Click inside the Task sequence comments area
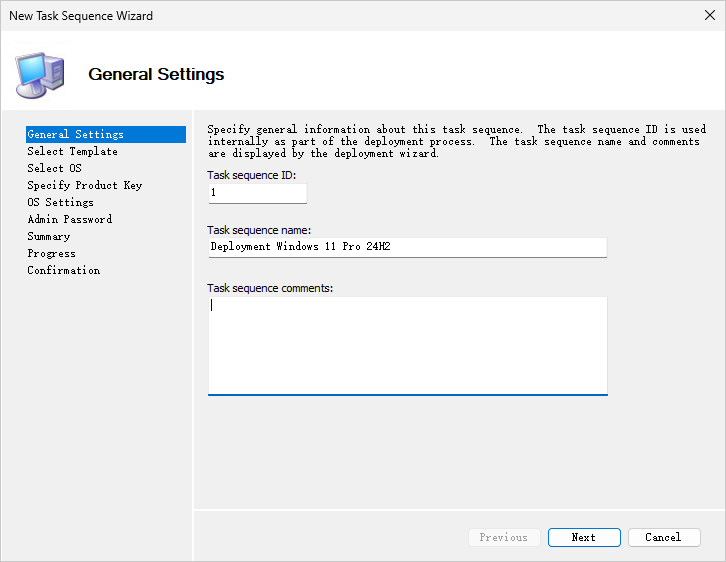The image size is (726, 562). tap(407, 345)
